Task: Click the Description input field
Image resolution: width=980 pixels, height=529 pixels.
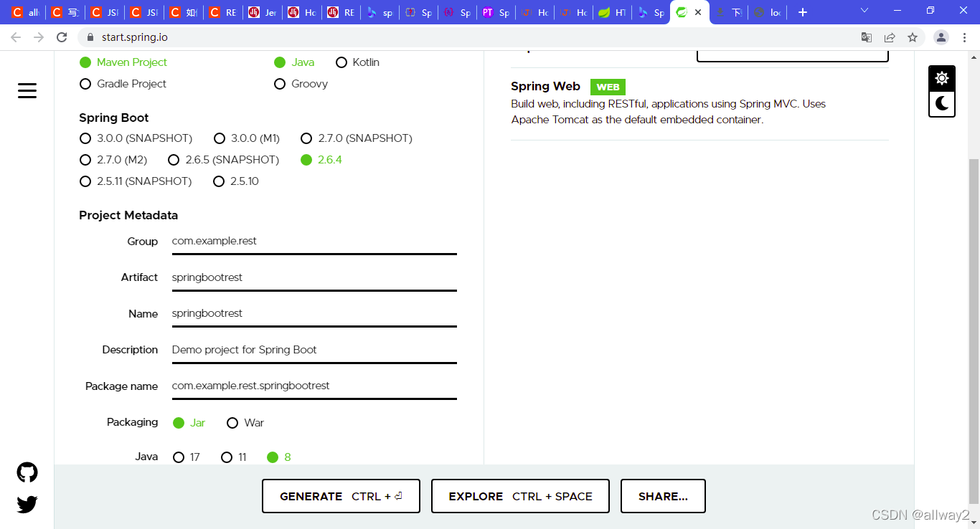Action: click(314, 350)
